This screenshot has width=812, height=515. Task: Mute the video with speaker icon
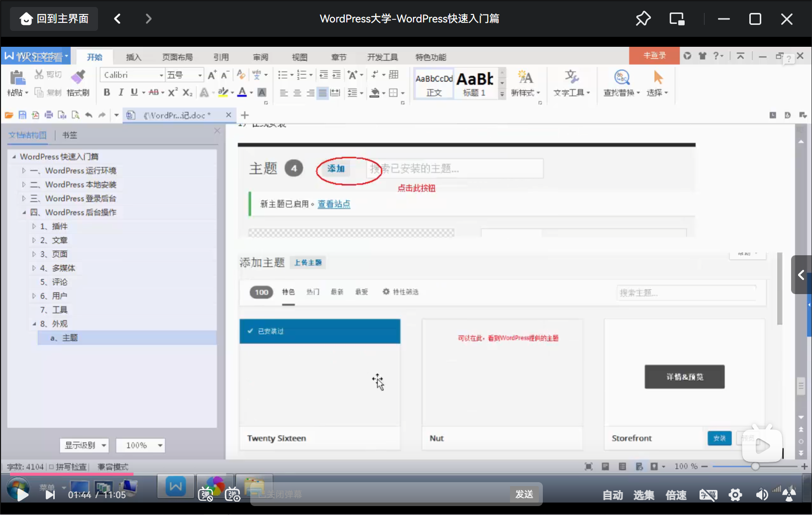click(762, 495)
